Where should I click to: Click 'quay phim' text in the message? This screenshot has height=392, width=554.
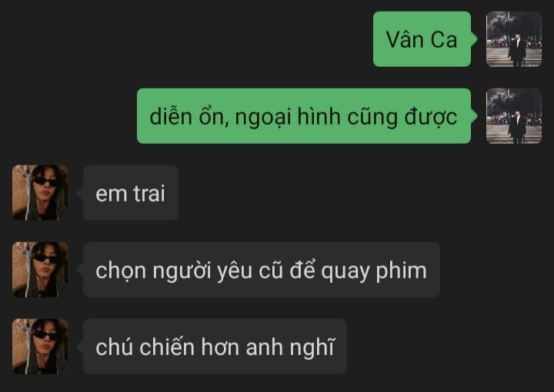(374, 271)
